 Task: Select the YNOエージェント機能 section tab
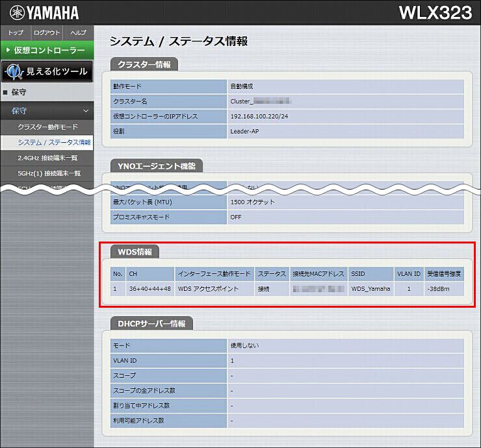click(x=157, y=166)
